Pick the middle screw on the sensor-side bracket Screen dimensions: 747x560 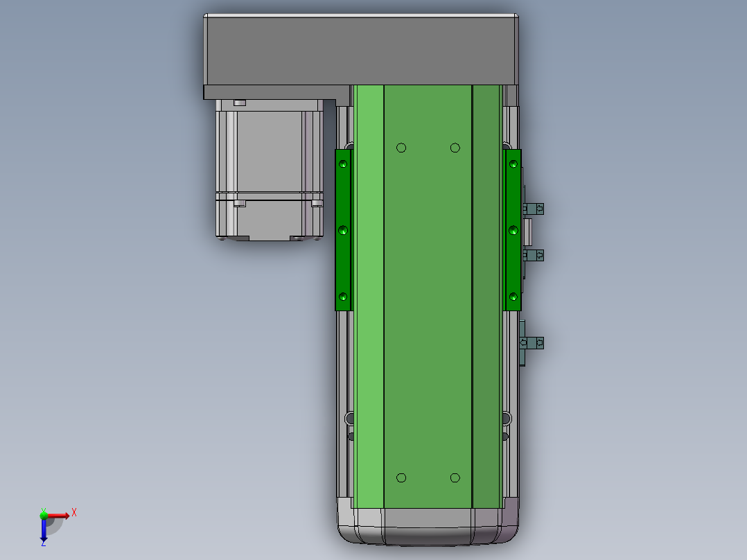click(x=513, y=231)
